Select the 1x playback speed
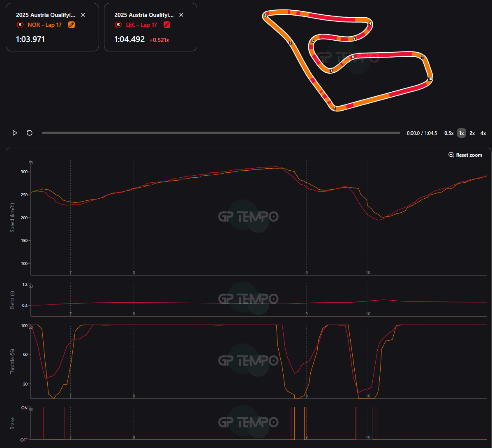 point(462,133)
